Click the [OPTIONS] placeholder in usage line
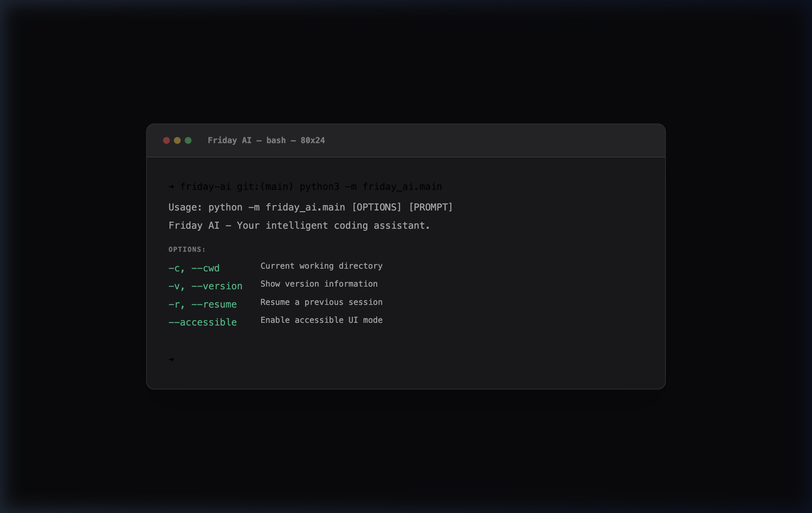The width and height of the screenshot is (812, 513). click(377, 207)
